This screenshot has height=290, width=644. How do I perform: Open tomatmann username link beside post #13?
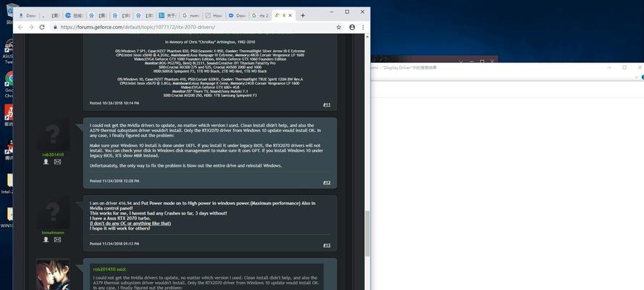(x=53, y=233)
